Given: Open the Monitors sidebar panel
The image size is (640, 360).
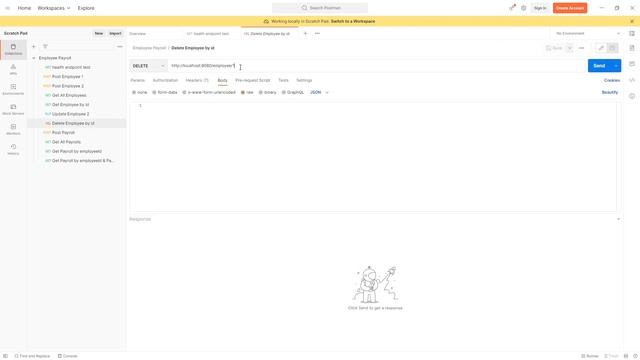Looking at the screenshot, I should point(13,130).
